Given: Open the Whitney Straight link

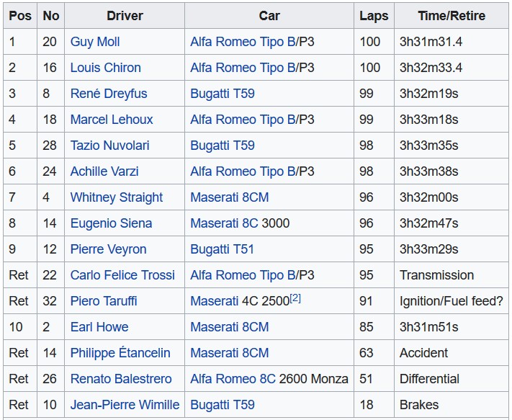Looking at the screenshot, I should pos(117,197).
